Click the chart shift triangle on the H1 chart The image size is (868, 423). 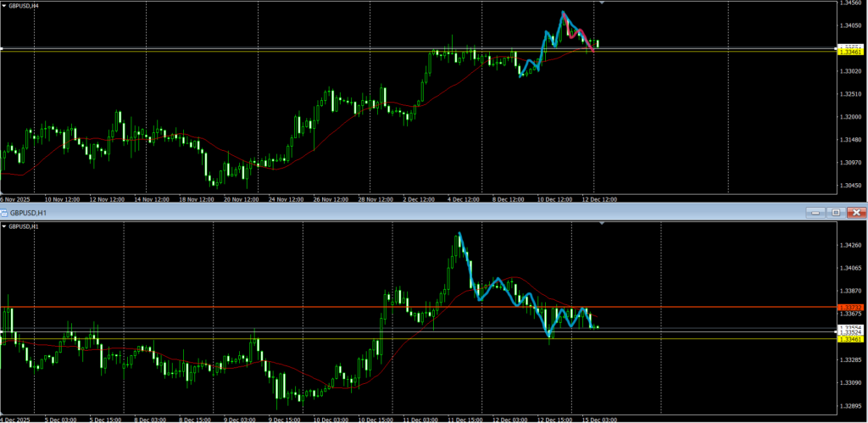(602, 224)
